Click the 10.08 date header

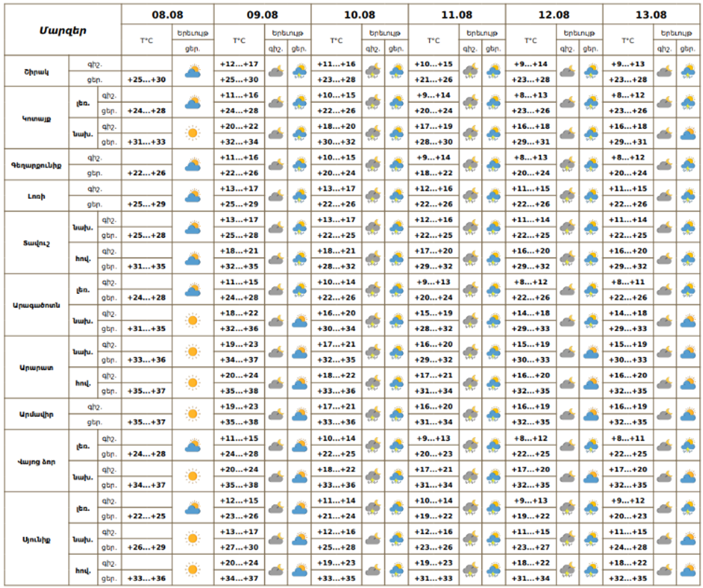pos(360,15)
